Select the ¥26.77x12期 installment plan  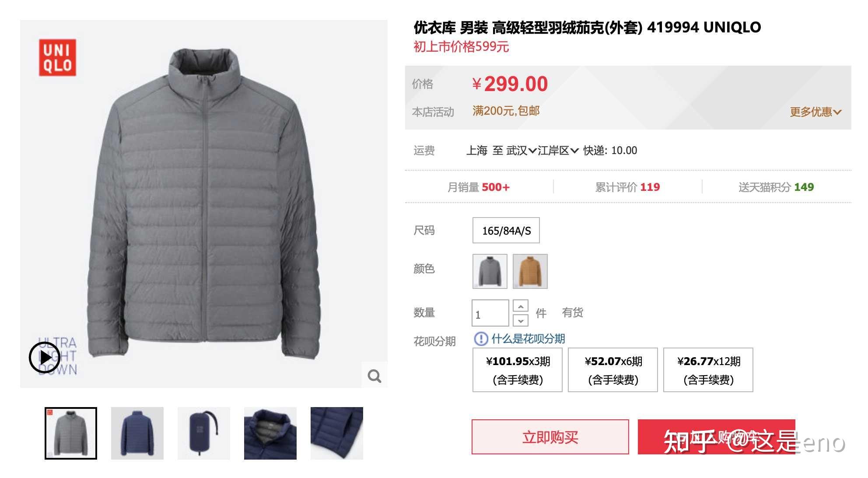(708, 370)
